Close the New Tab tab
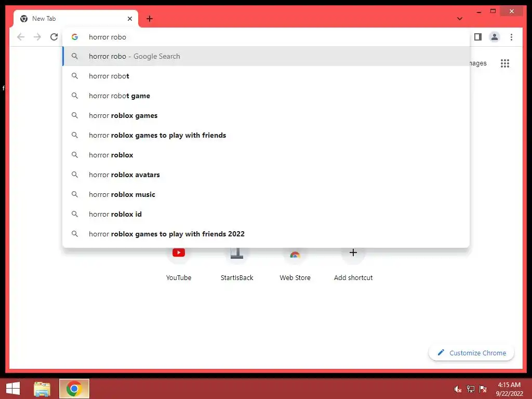The width and height of the screenshot is (532, 399). 129,19
